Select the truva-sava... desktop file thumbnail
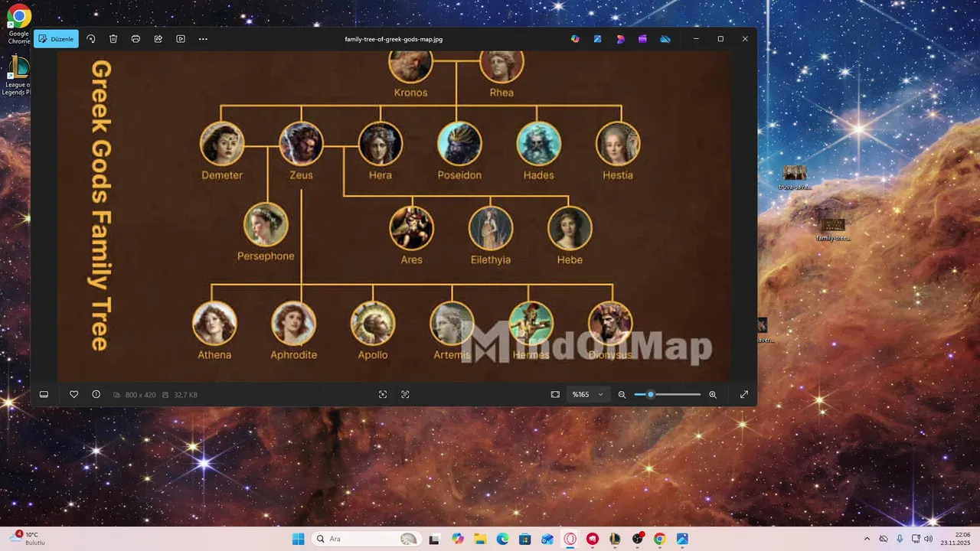The width and height of the screenshot is (980, 551). 795,177
